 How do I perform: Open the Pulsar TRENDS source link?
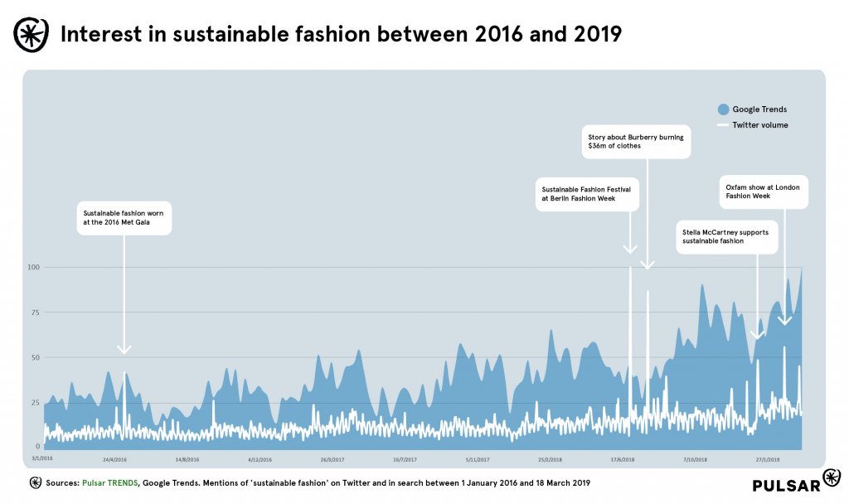(109, 482)
